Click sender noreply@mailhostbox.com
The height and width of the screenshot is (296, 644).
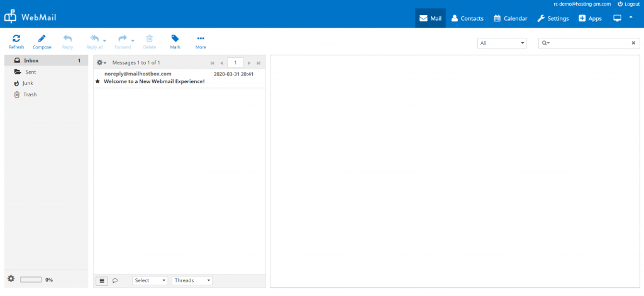coord(138,74)
